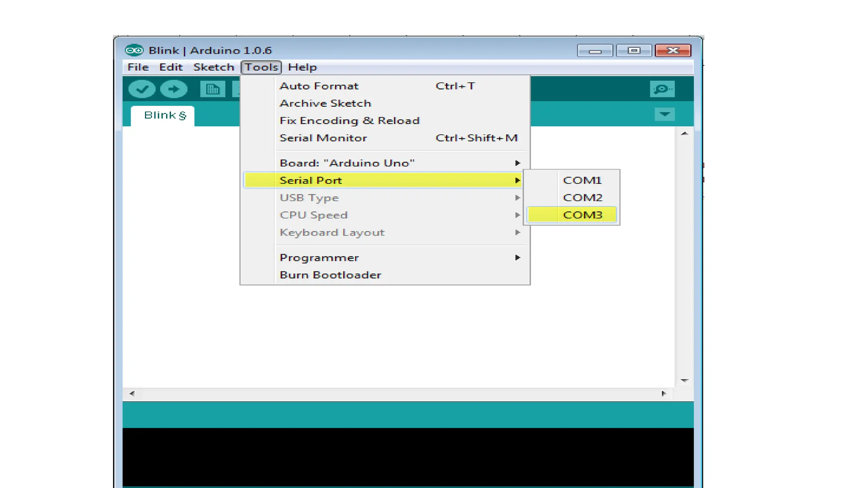Switch to the Blink sketch tab

(163, 116)
